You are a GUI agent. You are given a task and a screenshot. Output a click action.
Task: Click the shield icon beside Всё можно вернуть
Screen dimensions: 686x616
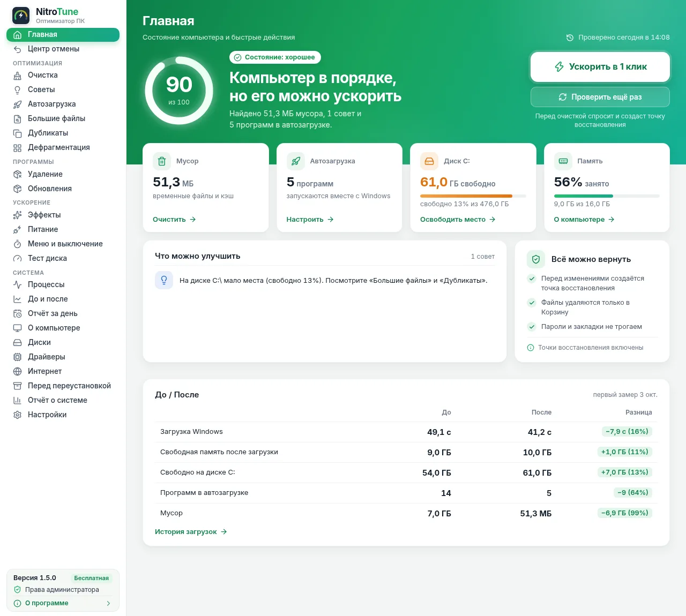(x=536, y=259)
